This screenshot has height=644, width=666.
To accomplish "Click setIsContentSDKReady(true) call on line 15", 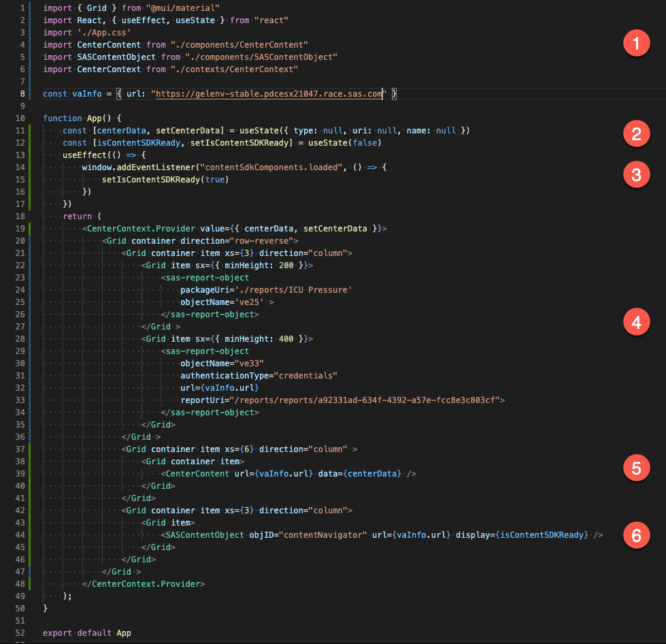I will 165,180.
